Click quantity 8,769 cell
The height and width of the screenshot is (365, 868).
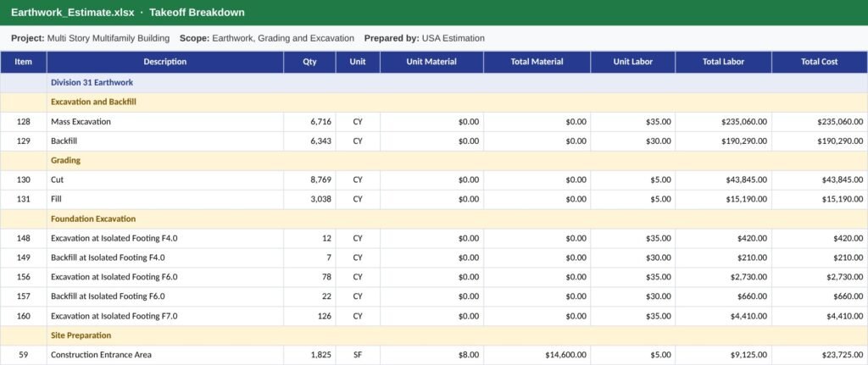pos(309,180)
